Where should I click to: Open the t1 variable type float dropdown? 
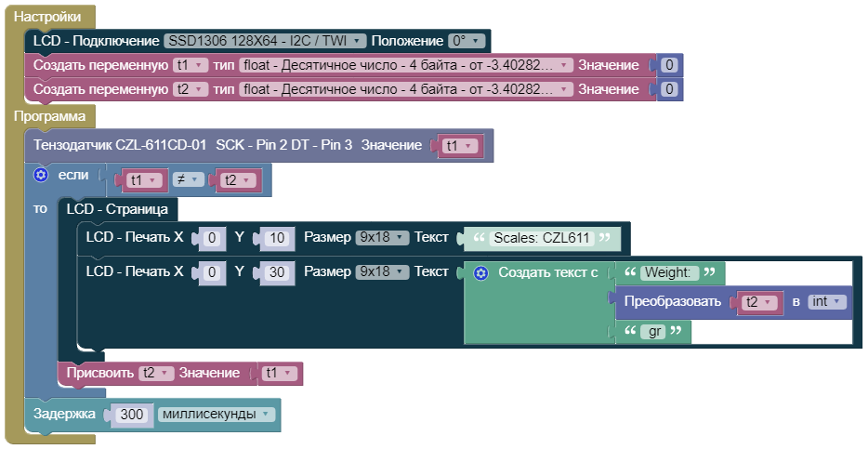[x=405, y=65]
